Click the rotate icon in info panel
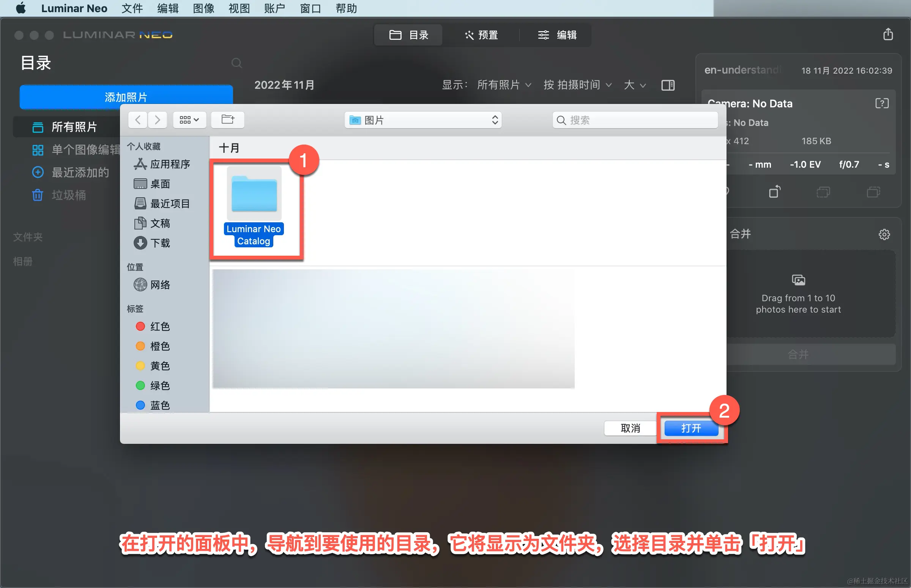The height and width of the screenshot is (588, 911). point(774,191)
